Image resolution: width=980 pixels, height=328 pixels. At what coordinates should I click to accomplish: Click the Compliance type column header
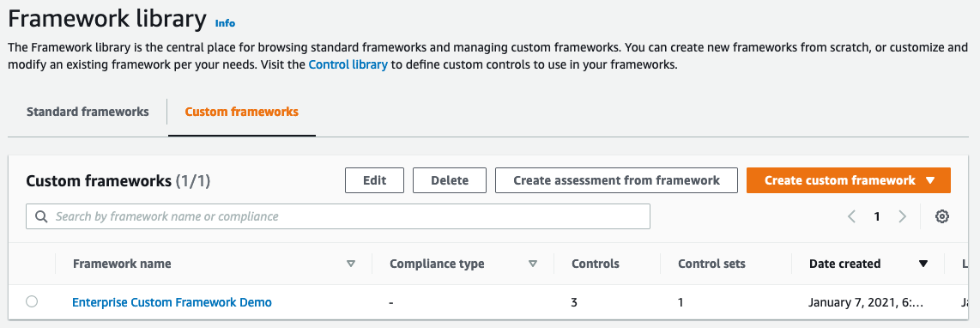[x=437, y=264]
